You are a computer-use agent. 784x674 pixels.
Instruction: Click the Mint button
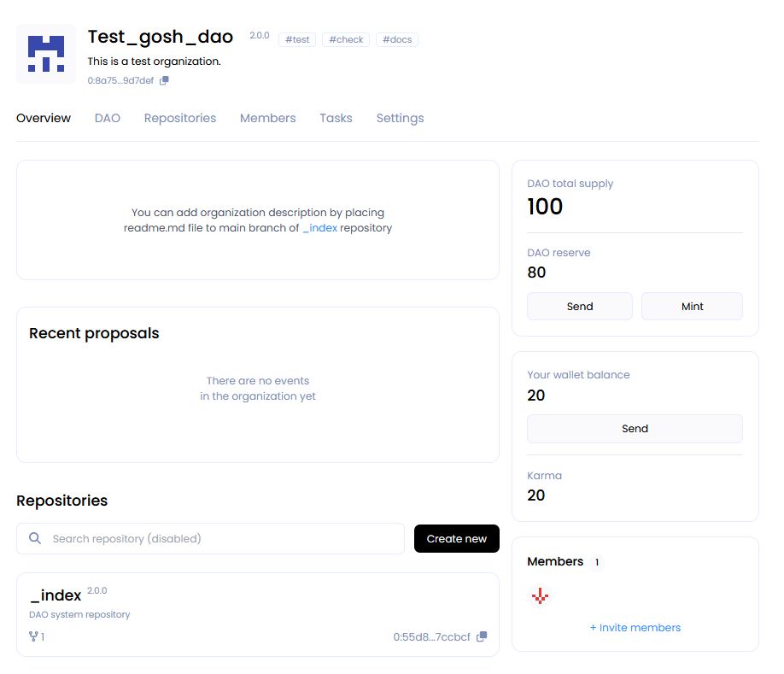[692, 306]
